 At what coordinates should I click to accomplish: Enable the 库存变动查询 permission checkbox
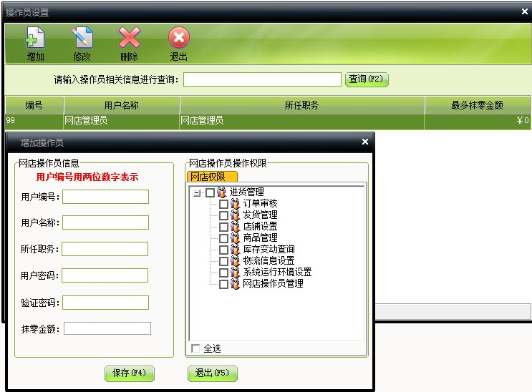(x=223, y=250)
